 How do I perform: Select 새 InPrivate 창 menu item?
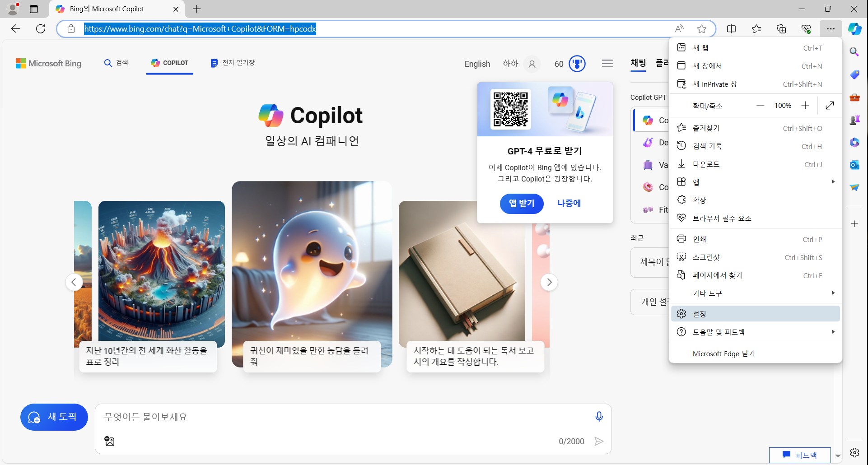click(755, 84)
